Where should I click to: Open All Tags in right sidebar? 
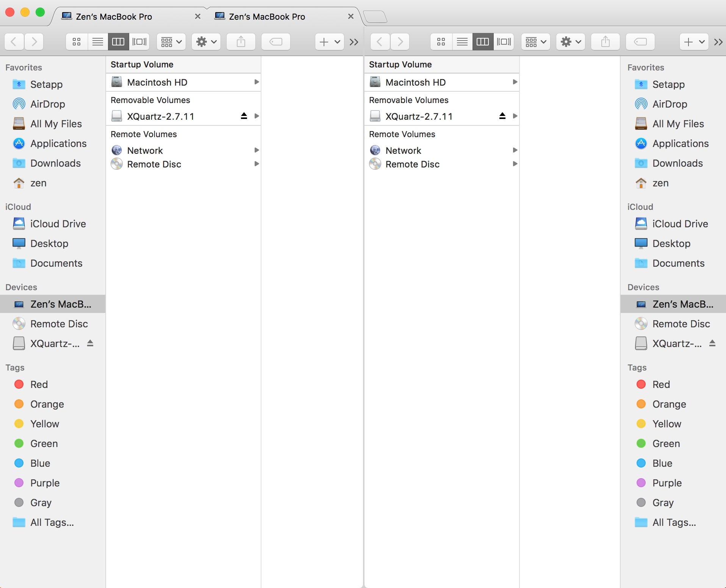click(x=673, y=522)
